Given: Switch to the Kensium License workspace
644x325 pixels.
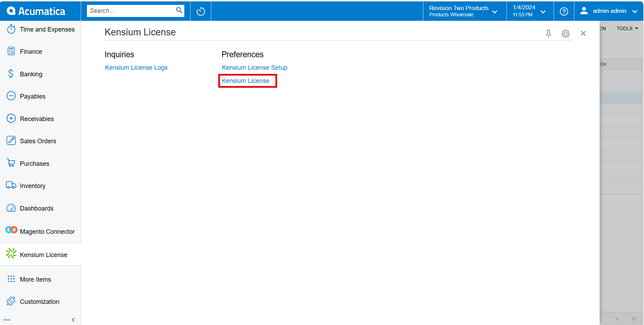Looking at the screenshot, I should click(x=43, y=254).
